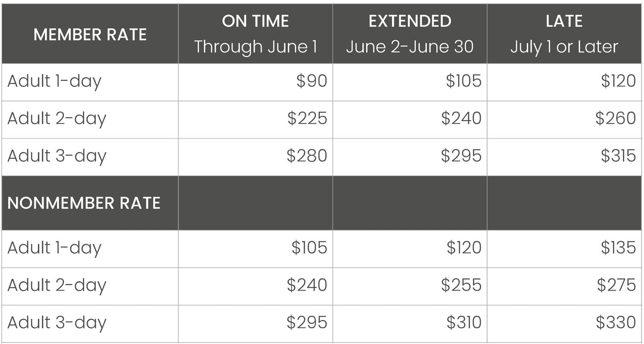The image size is (644, 344).
Task: Select the LATE July 1 or Later header
Action: point(564,34)
